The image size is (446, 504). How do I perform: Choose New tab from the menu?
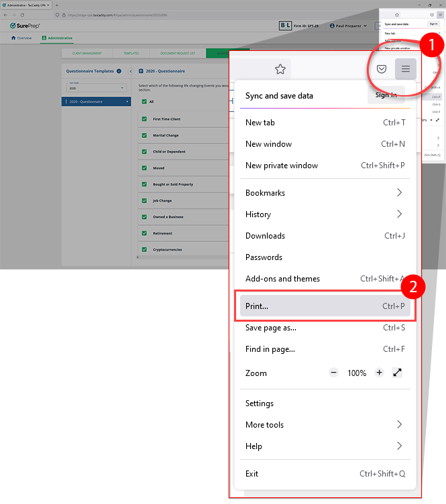tap(325, 123)
